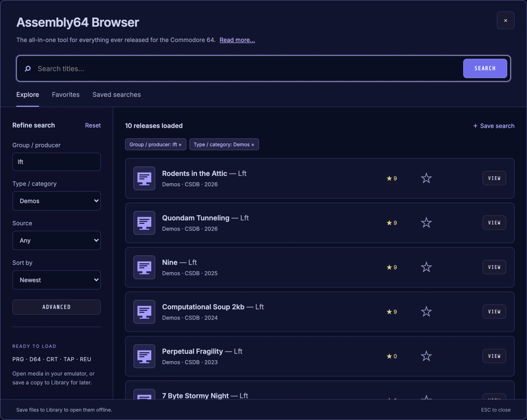Remove the Group / producer: lft filter chip
Image resolution: width=527 pixels, height=420 pixels.
[180, 145]
